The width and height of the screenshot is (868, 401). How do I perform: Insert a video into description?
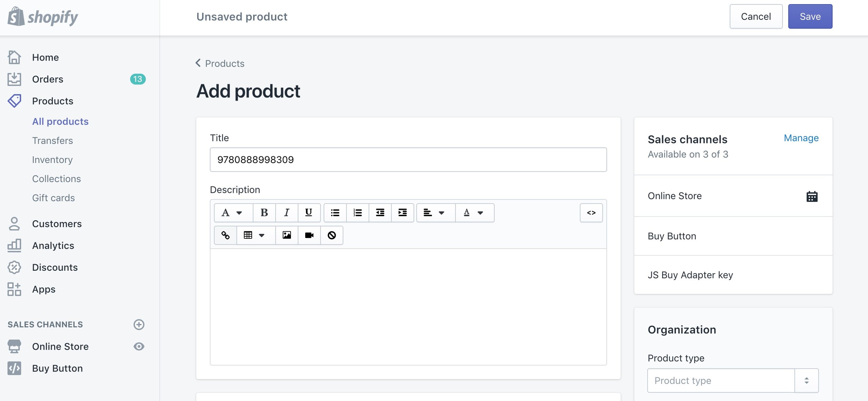[309, 235]
